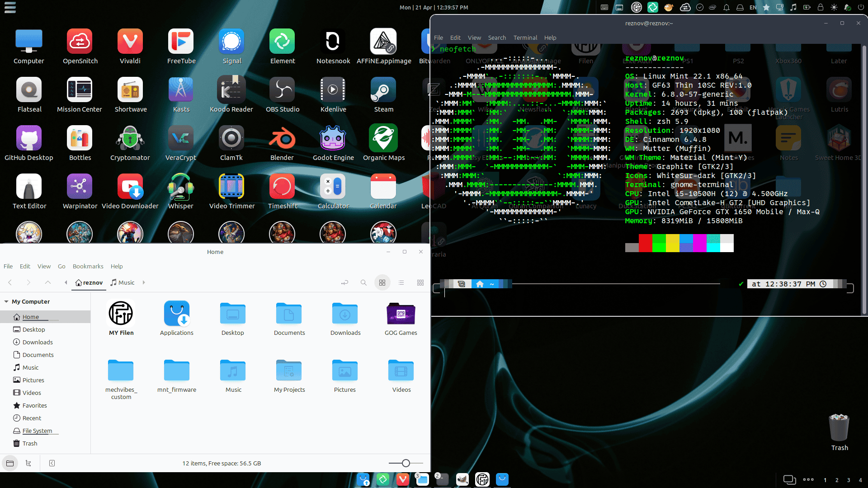The image size is (868, 488).
Task: Select the Blender desktop icon
Action: coord(282,143)
